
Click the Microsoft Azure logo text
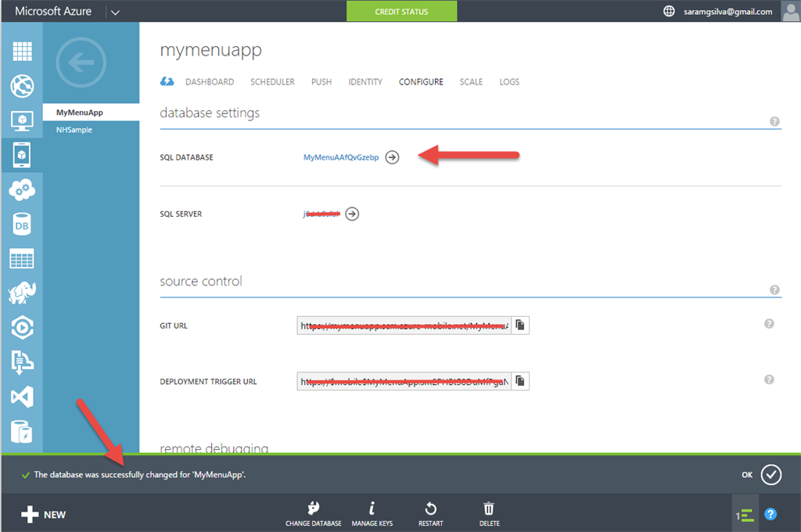pos(53,11)
